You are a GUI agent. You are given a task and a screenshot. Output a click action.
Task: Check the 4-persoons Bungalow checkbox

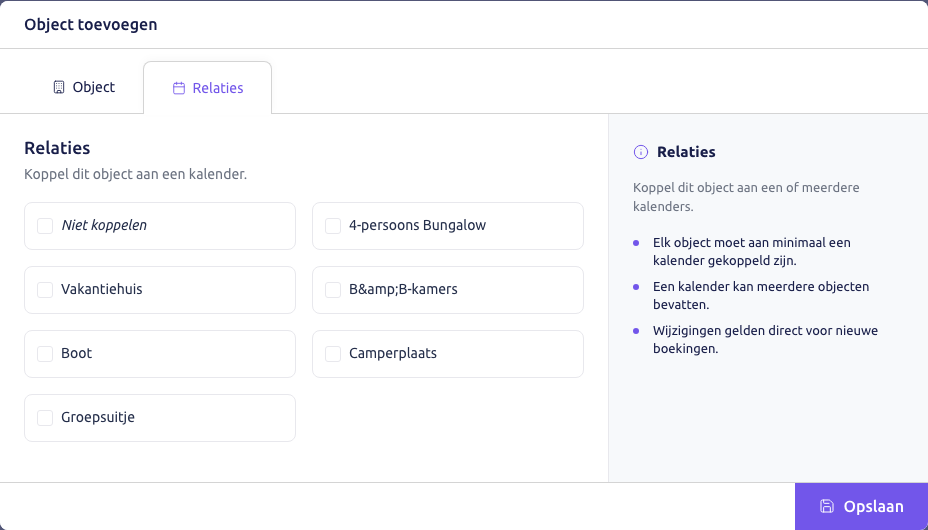click(x=333, y=226)
